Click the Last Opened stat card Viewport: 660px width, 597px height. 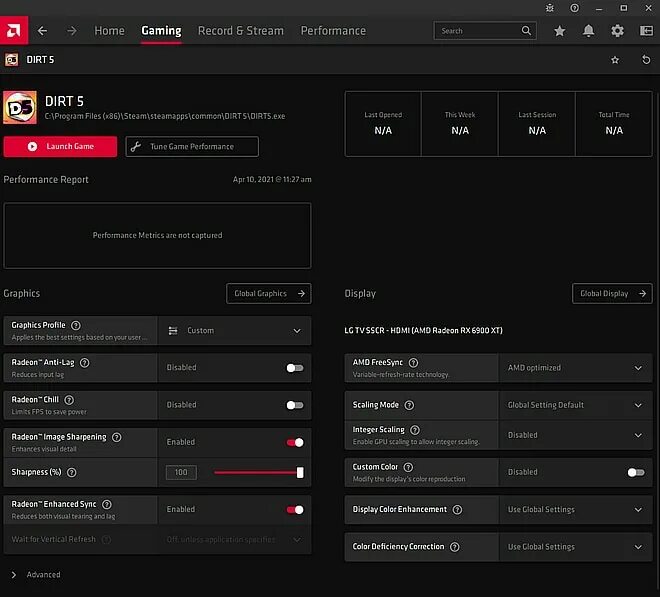pos(383,124)
